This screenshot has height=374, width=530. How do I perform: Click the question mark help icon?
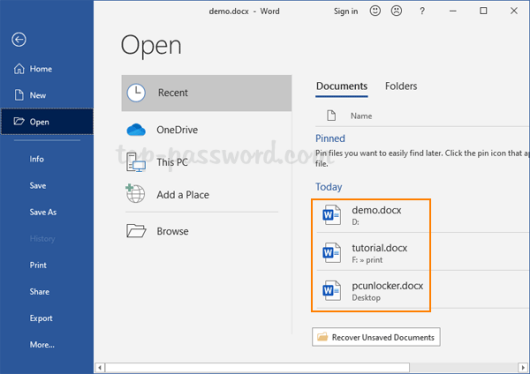coord(422,11)
